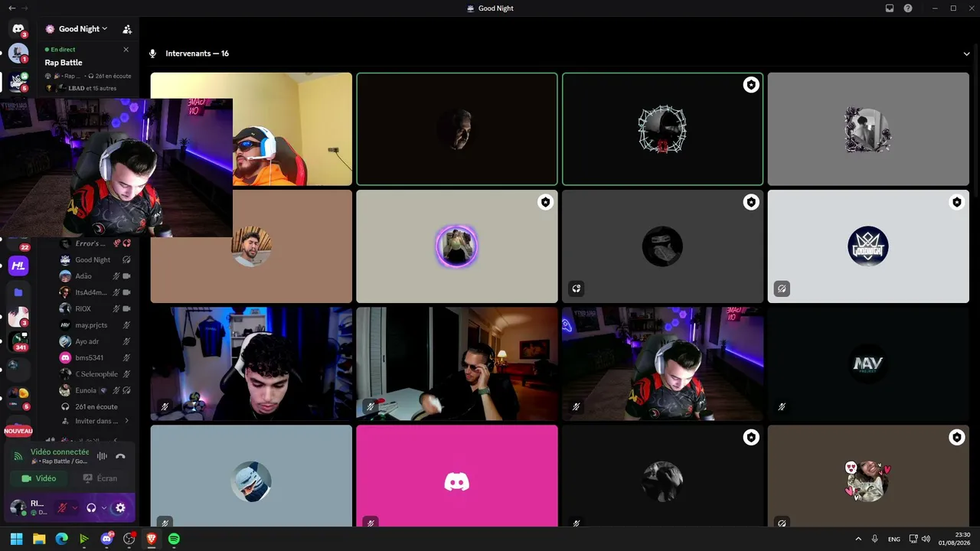The height and width of the screenshot is (551, 980).
Task: Open the server icon with 341 badge
Action: pos(18,342)
